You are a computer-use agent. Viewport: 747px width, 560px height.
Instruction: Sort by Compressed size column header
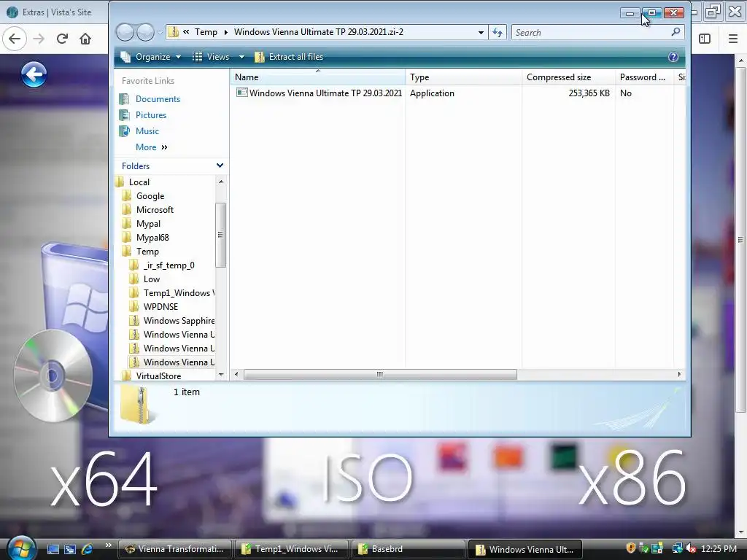pyautogui.click(x=568, y=77)
